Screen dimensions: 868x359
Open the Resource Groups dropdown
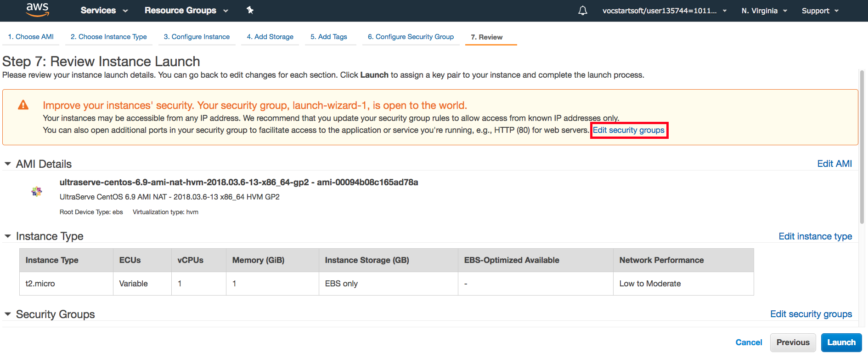(186, 10)
